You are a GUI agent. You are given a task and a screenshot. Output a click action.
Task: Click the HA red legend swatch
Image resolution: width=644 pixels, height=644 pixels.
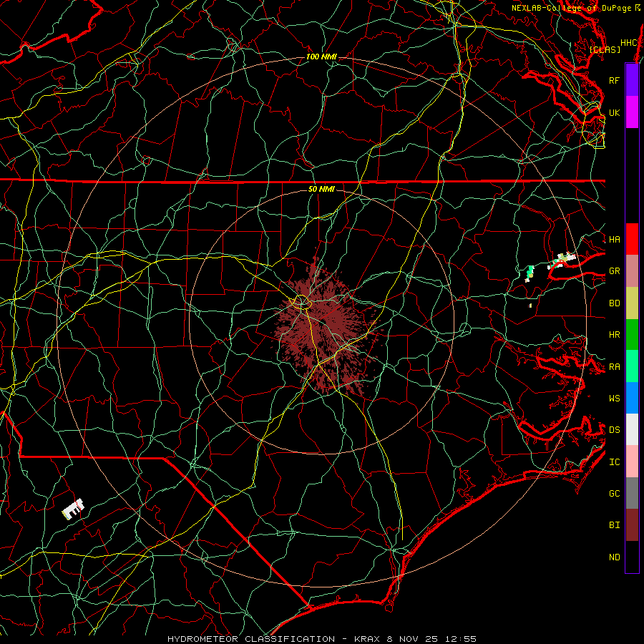pos(632,239)
